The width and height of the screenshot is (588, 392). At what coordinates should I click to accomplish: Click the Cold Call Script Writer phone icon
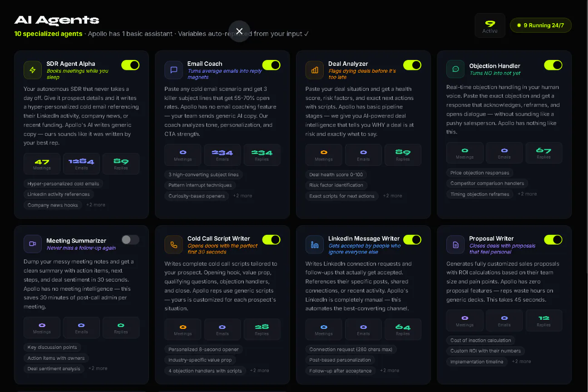(x=173, y=244)
